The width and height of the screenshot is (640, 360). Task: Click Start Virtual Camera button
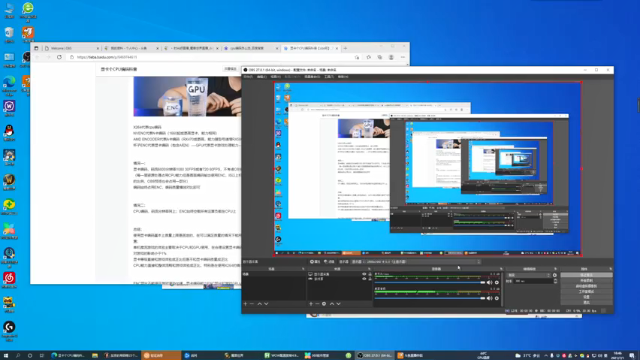coord(587,286)
